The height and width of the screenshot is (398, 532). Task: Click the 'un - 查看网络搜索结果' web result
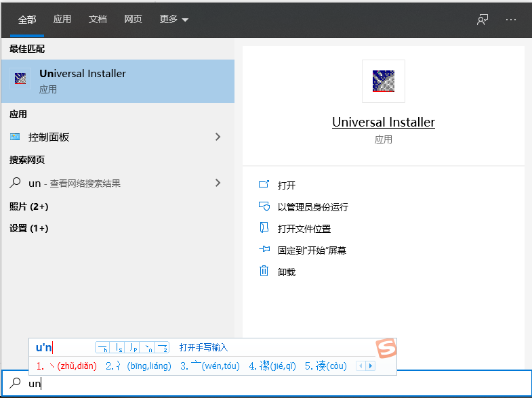click(x=118, y=183)
